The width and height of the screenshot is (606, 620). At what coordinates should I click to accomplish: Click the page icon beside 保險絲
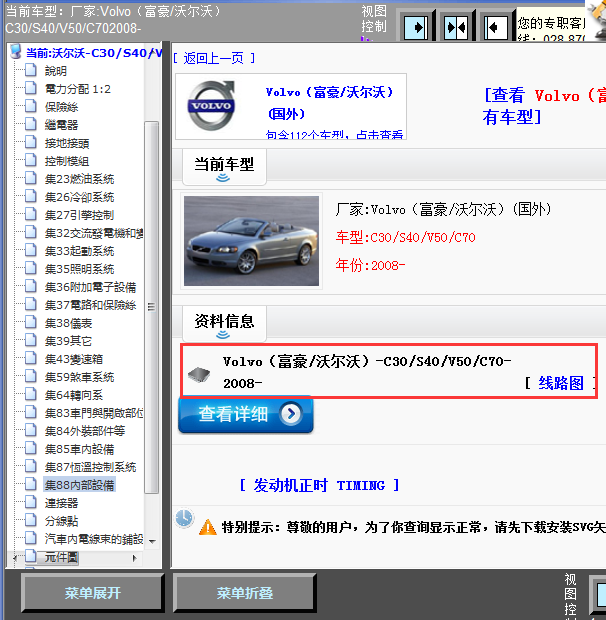tap(31, 106)
